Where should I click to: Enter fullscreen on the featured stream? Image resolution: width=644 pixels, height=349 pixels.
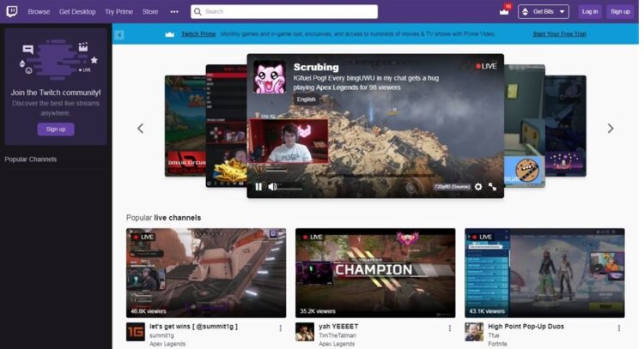coord(493,187)
